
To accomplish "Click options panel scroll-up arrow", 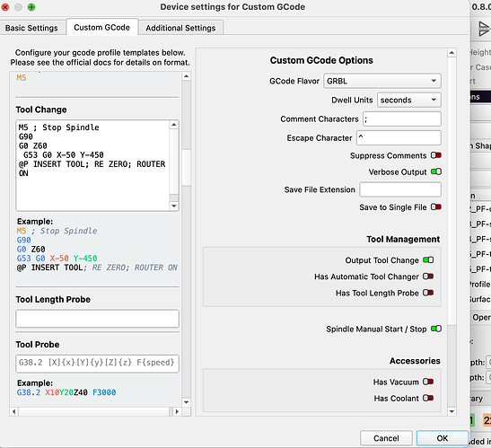I will pos(452,53).
